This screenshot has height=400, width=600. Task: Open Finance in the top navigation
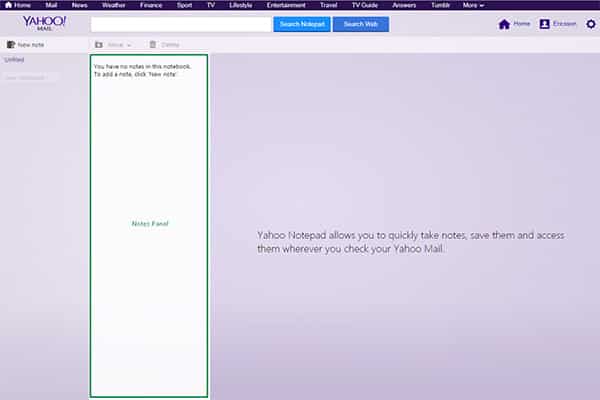click(151, 5)
